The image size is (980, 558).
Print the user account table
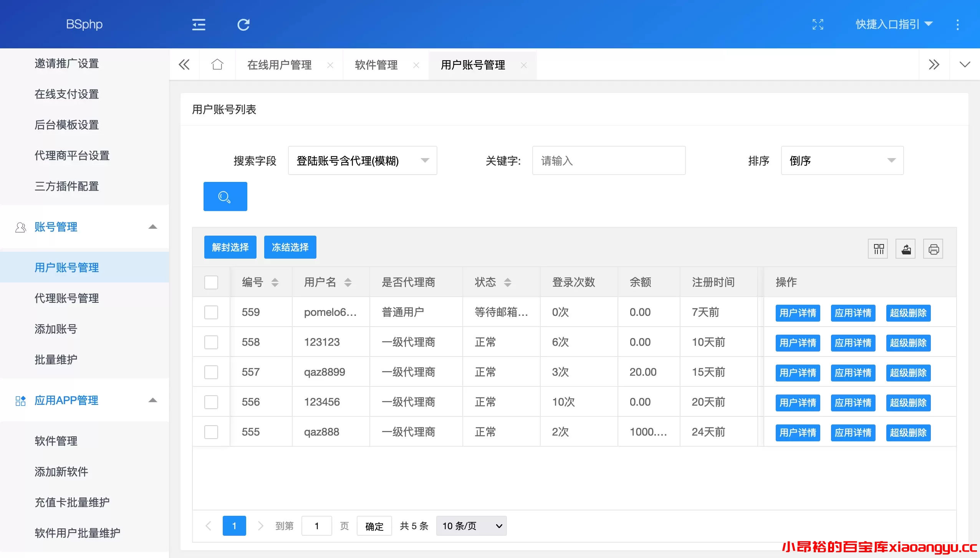point(934,249)
